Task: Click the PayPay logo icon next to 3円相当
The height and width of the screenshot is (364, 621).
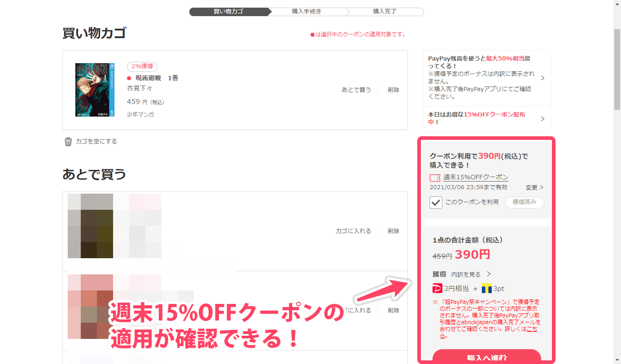Action: tap(437, 288)
